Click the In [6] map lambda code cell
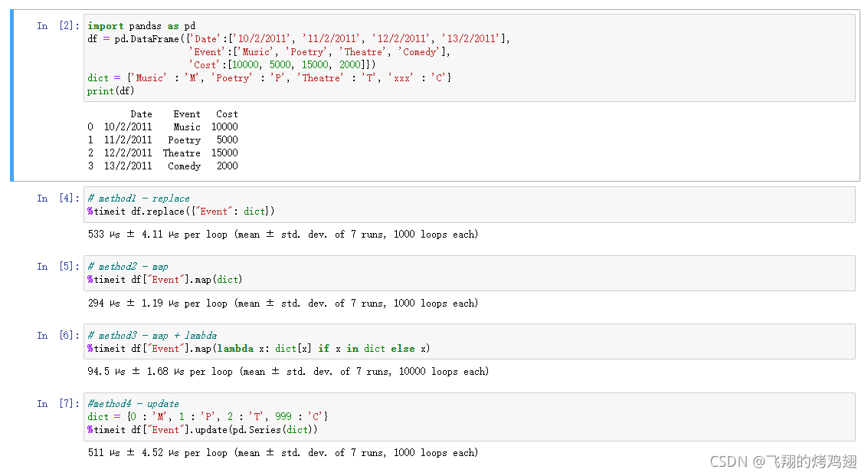This screenshot has height=476, width=868. [x=470, y=341]
